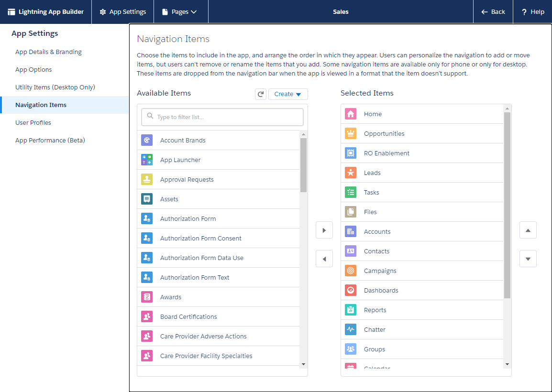The height and width of the screenshot is (392, 552).
Task: Remove item back to Available Items
Action: point(324,259)
